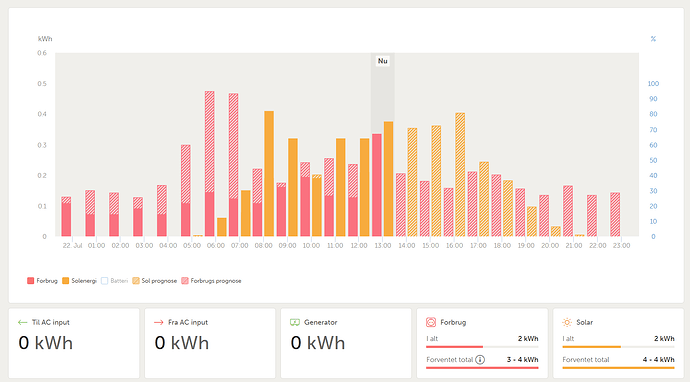Click the Solar sun icon
The height and width of the screenshot is (382, 690).
pyautogui.click(x=567, y=322)
